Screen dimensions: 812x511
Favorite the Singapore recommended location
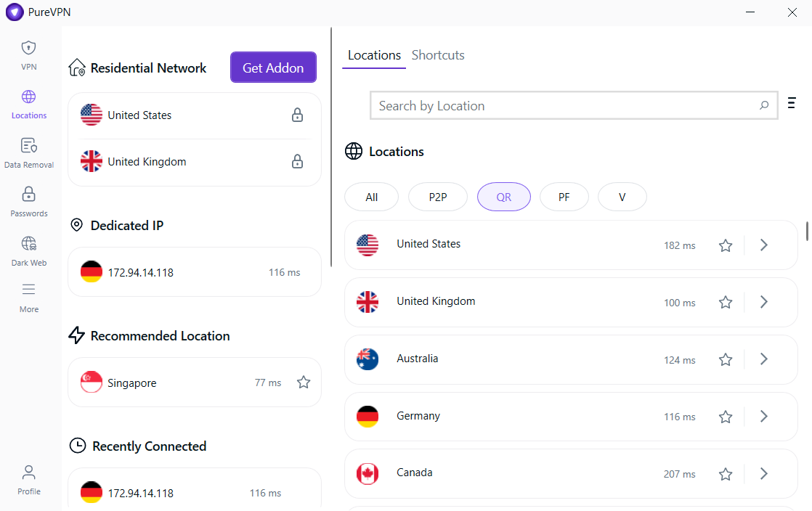304,382
